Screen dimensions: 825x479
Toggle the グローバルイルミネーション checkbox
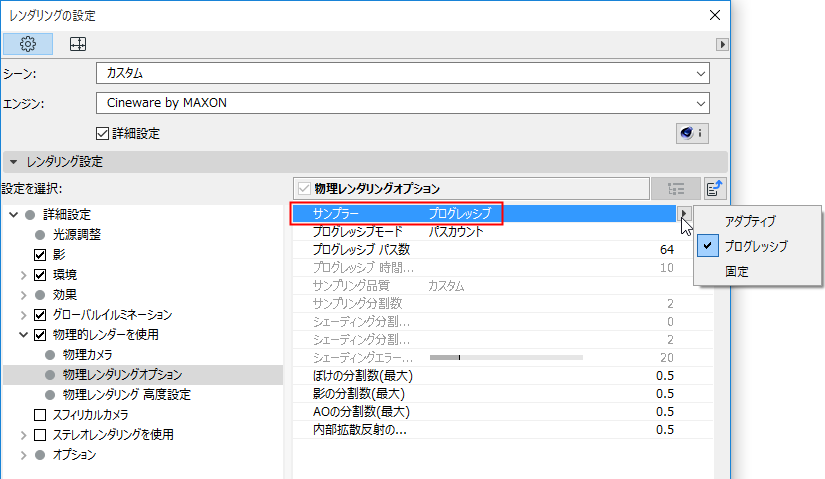[x=40, y=315]
